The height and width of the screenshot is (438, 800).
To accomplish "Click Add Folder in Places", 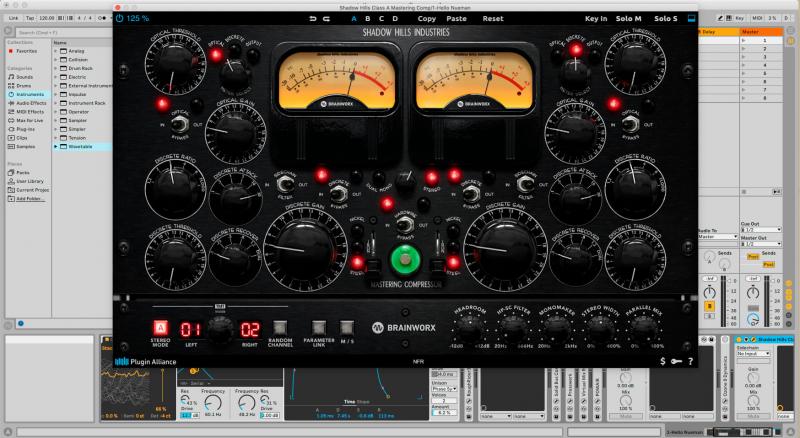I will point(26,199).
